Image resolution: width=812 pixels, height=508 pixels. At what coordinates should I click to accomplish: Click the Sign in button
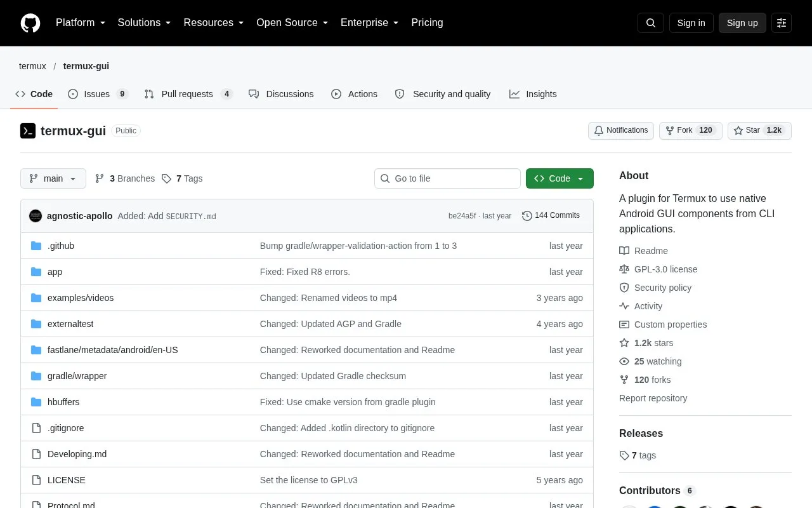[x=691, y=23]
